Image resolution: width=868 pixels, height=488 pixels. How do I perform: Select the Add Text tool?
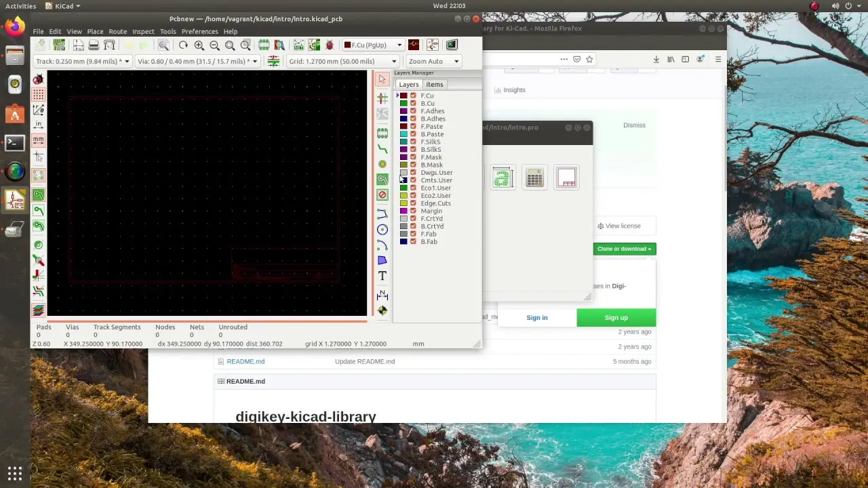[x=382, y=276]
